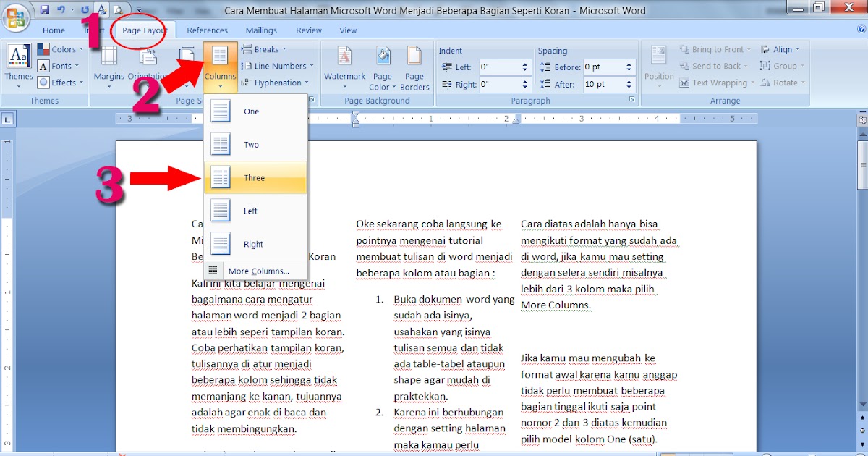Open the Align dropdown in Arrange

780,49
